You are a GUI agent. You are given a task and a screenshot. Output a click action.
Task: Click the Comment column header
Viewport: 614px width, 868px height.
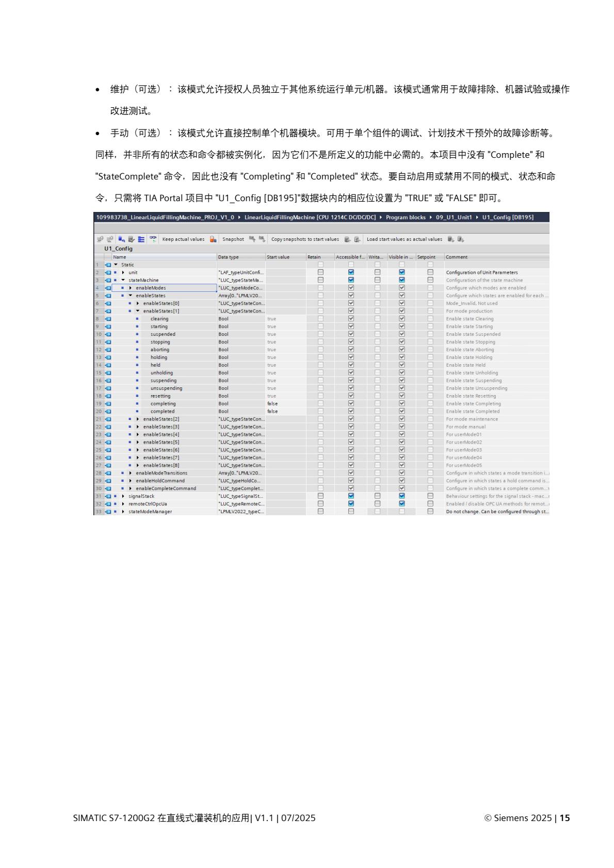pyautogui.click(x=457, y=257)
